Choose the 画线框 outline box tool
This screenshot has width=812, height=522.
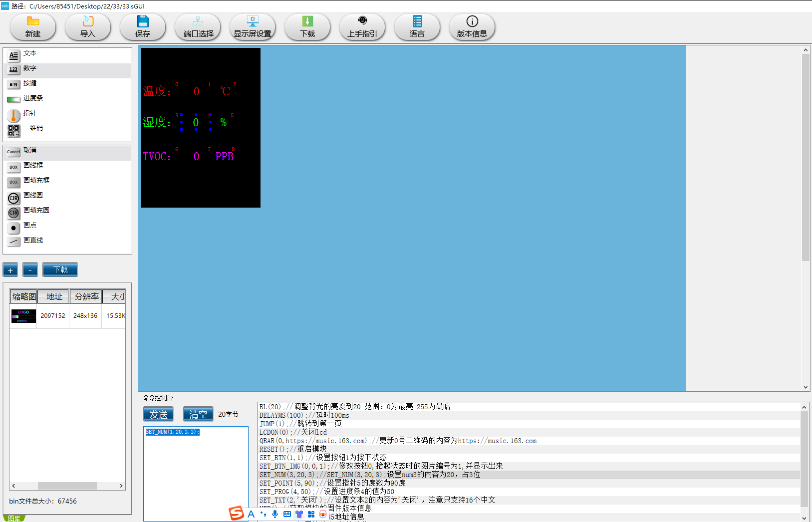click(x=68, y=168)
